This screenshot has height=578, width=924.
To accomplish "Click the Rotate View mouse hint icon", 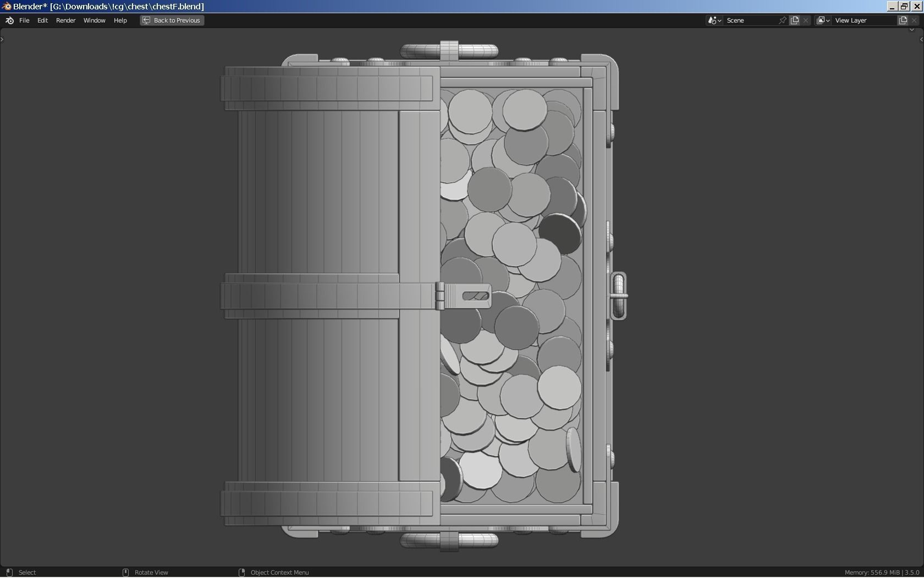I will (x=125, y=572).
